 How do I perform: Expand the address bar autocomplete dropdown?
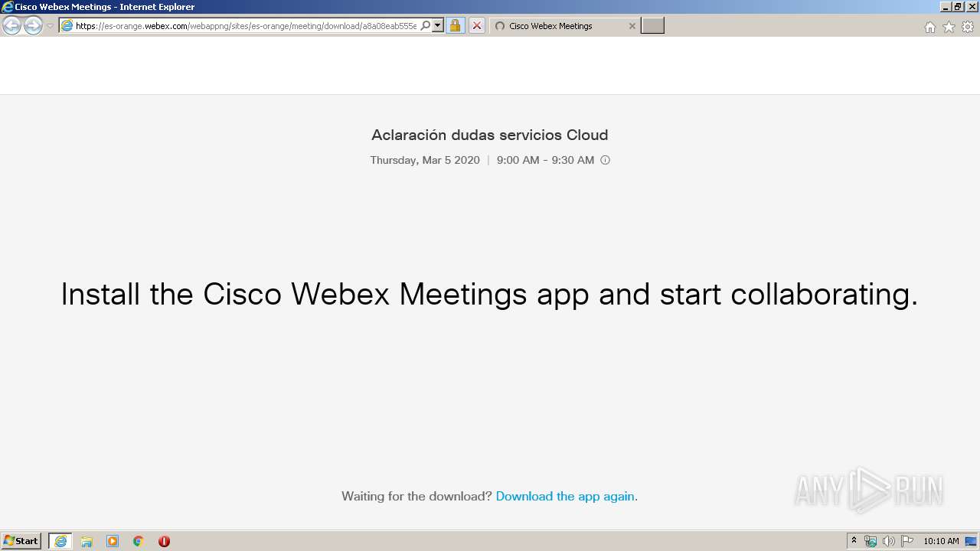pyautogui.click(x=438, y=26)
